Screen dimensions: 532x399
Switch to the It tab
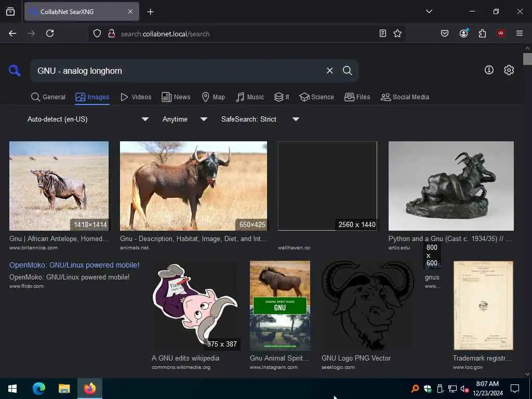282,97
